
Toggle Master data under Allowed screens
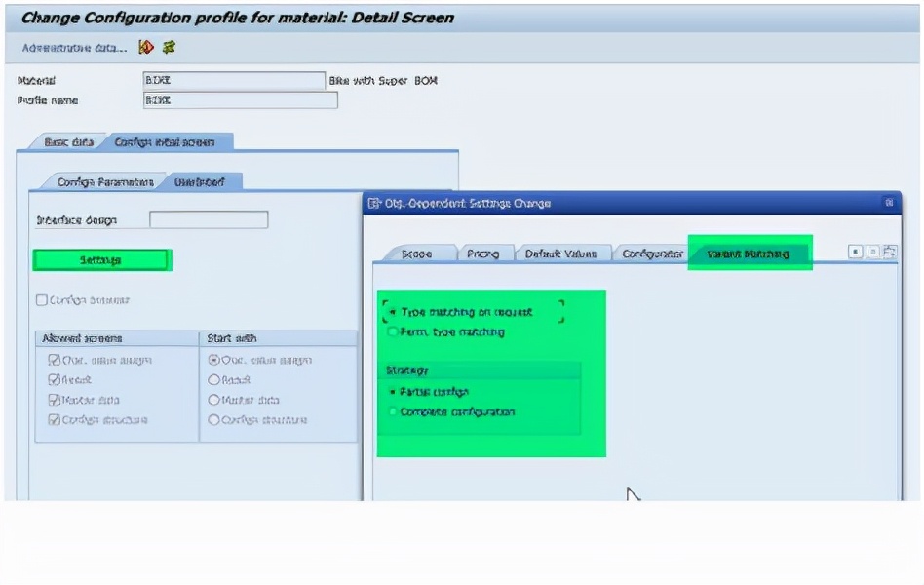55,400
